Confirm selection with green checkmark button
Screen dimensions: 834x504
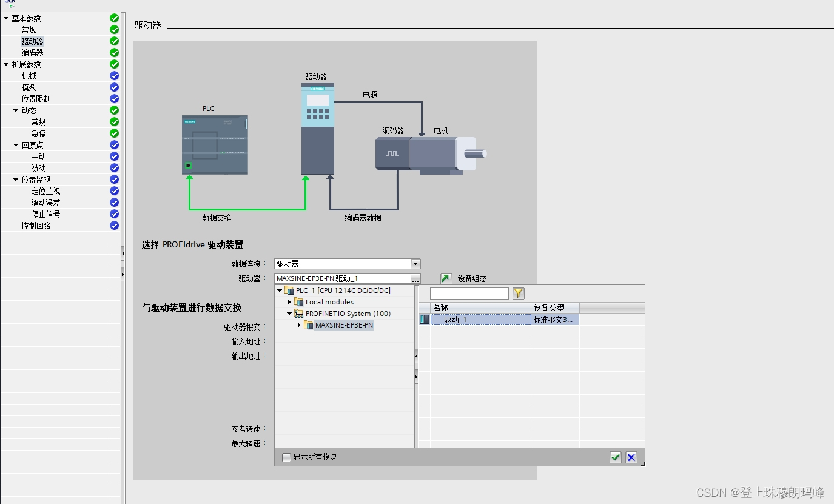[616, 457]
